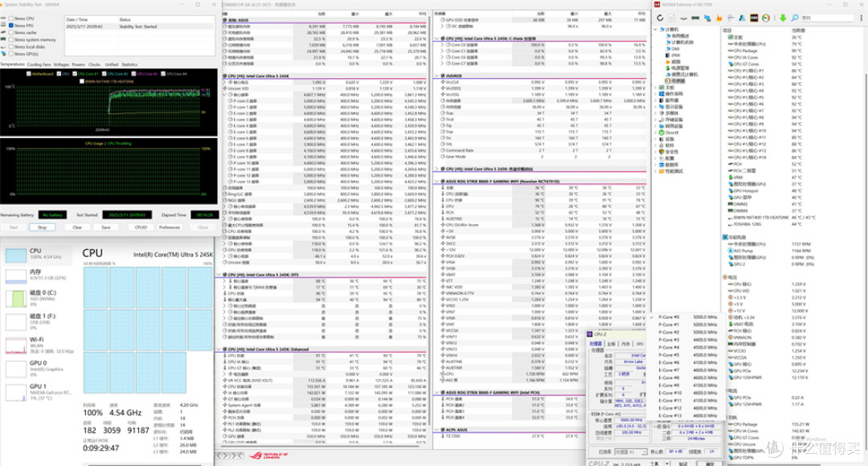This screenshot has height=466, width=868.
Task: Click the green download arrow toolbar icon
Action: (783, 18)
